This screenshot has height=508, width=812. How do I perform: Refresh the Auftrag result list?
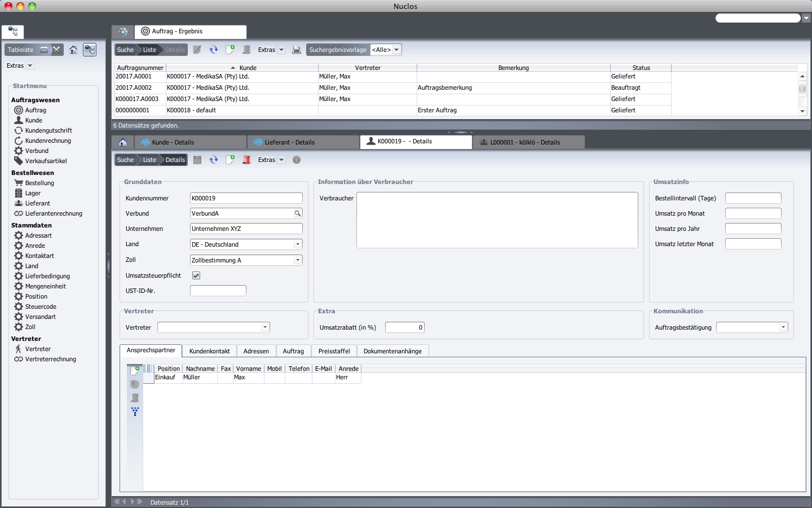tap(214, 50)
